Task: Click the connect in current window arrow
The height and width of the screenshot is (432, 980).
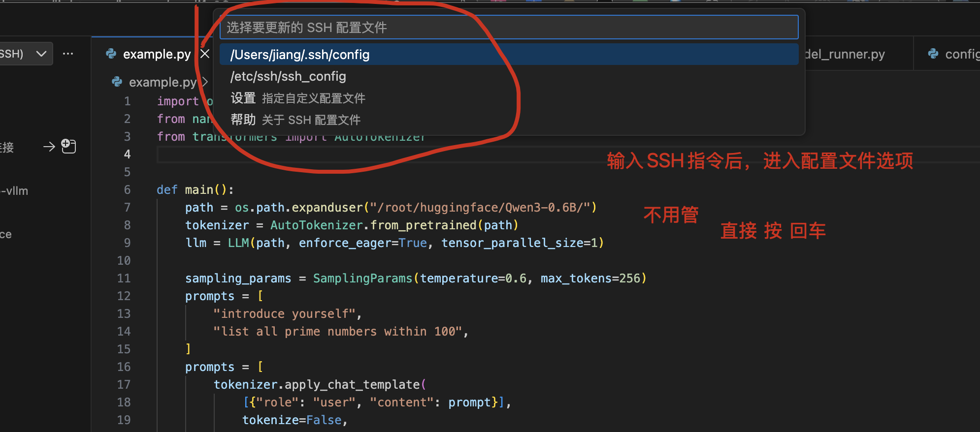Action: pyautogui.click(x=49, y=147)
